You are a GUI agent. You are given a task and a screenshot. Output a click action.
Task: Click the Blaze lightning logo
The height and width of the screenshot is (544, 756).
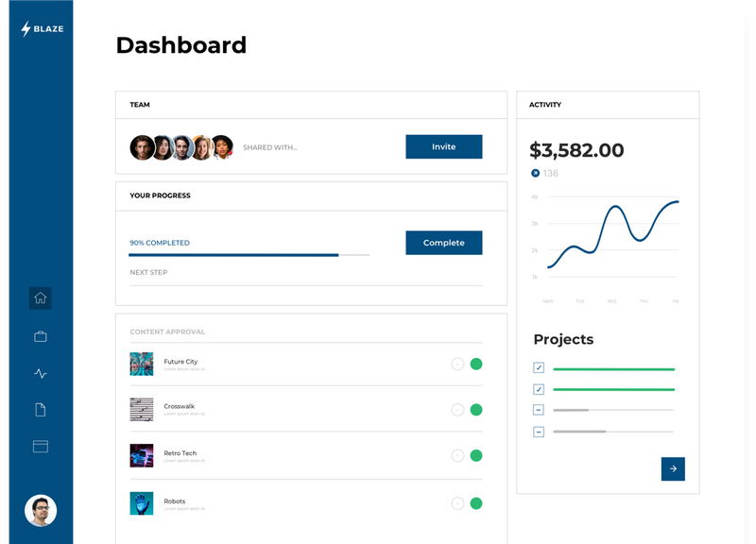point(26,28)
